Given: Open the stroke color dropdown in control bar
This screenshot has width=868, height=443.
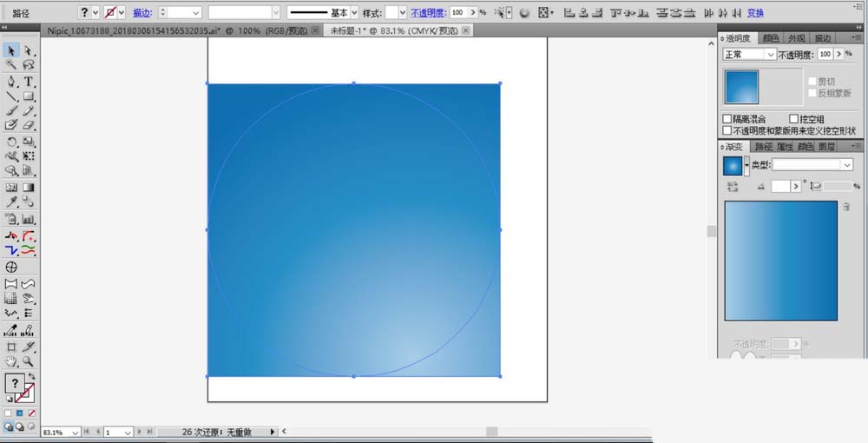Looking at the screenshot, I should tap(122, 12).
